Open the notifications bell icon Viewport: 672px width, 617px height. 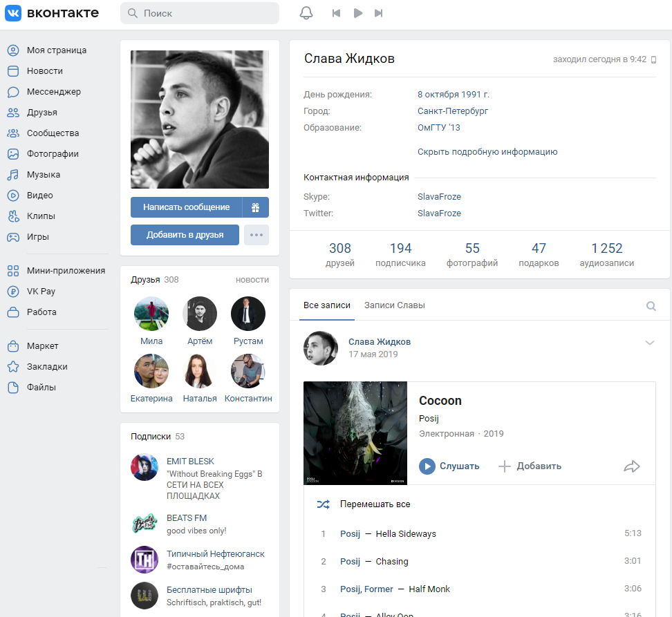click(x=306, y=13)
